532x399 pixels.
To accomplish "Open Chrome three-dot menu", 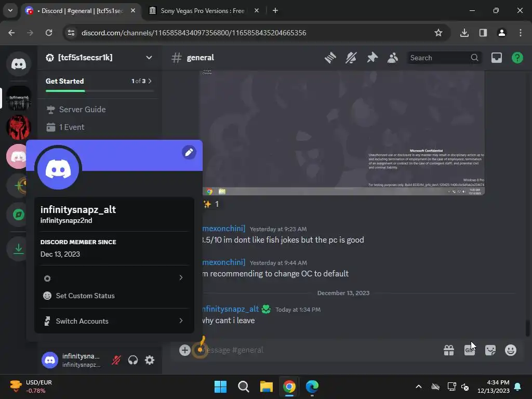I will 521,33.
